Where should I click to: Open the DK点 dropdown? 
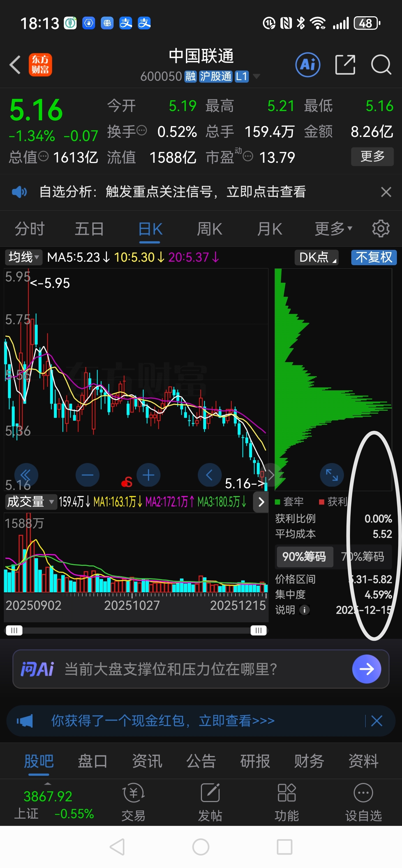click(316, 258)
